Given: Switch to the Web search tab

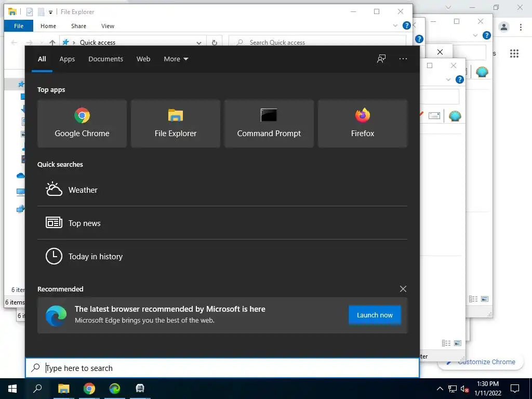Looking at the screenshot, I should (143, 59).
